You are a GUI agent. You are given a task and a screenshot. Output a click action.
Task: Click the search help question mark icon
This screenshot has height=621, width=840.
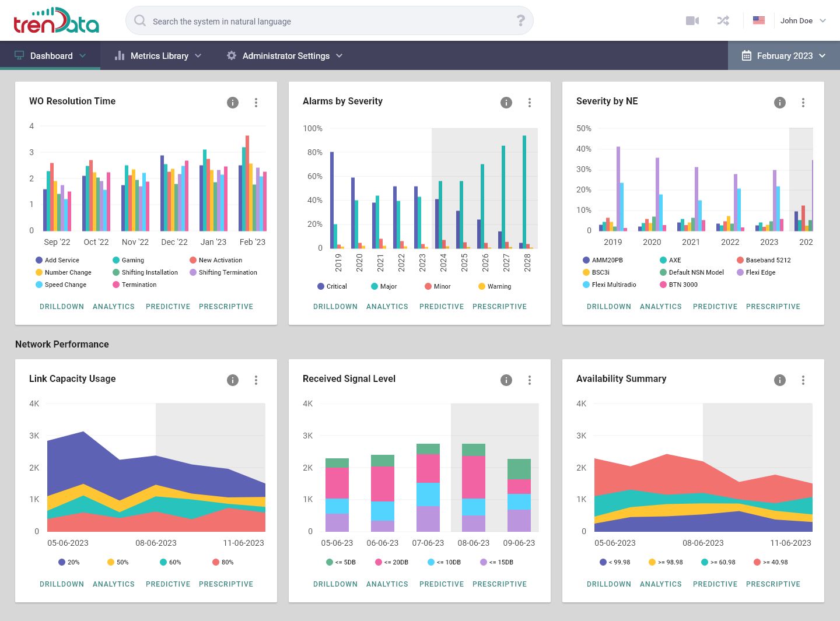pyautogui.click(x=520, y=21)
